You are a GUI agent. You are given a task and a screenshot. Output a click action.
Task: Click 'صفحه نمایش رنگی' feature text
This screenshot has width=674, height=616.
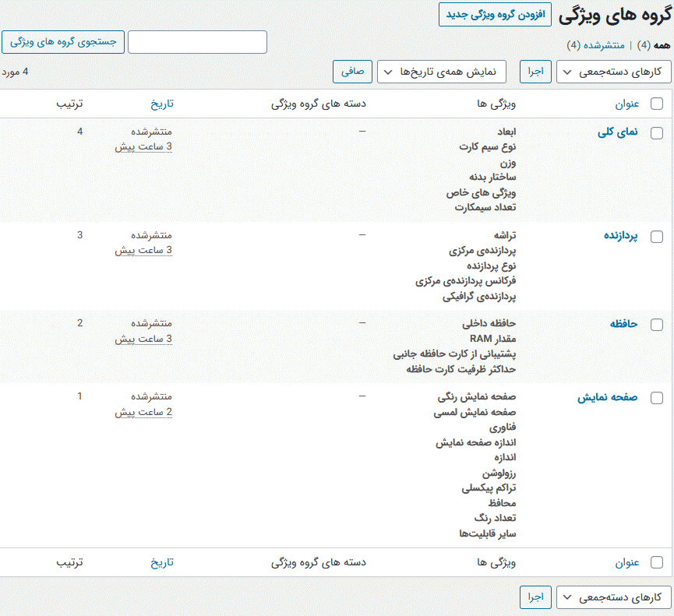(x=477, y=397)
